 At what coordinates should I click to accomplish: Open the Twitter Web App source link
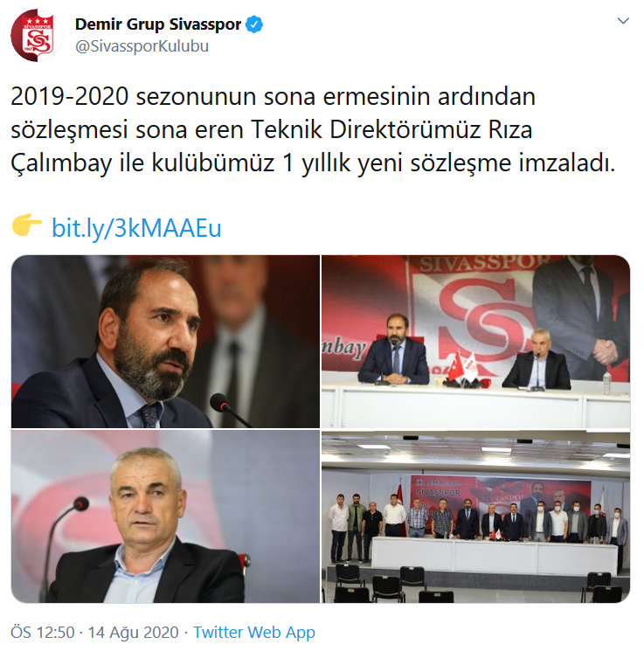(254, 633)
